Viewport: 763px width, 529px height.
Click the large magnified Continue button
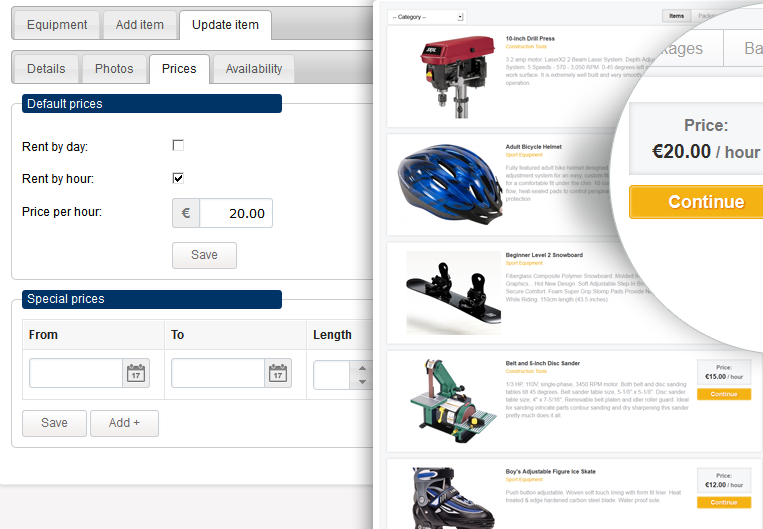coord(696,202)
